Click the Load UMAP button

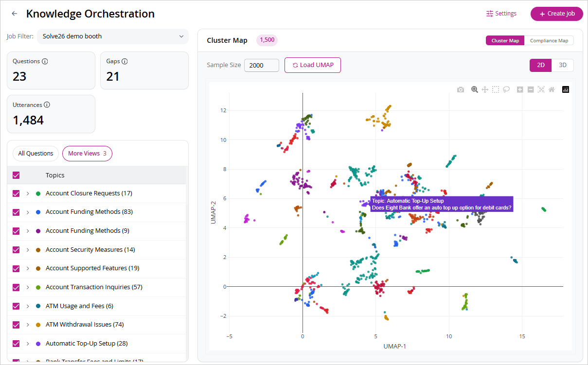pos(313,65)
